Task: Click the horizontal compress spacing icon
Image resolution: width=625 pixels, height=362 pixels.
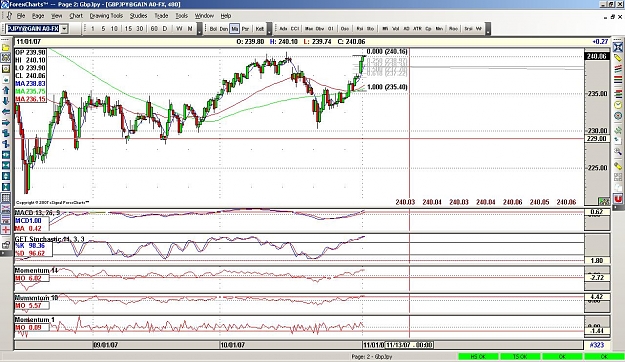Action: (x=6, y=165)
